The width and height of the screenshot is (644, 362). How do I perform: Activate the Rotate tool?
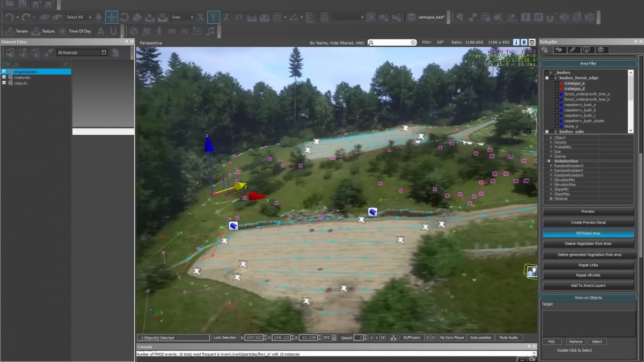click(x=125, y=17)
